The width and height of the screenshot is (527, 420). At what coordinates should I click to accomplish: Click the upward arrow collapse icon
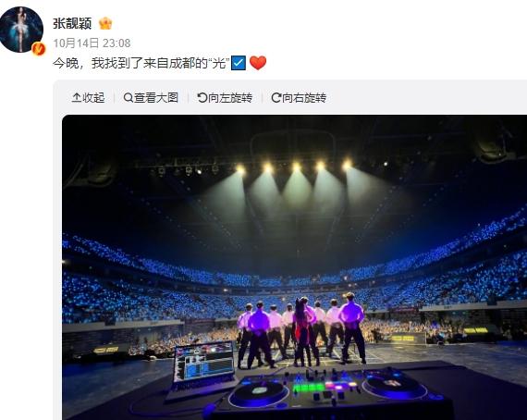click(x=77, y=98)
